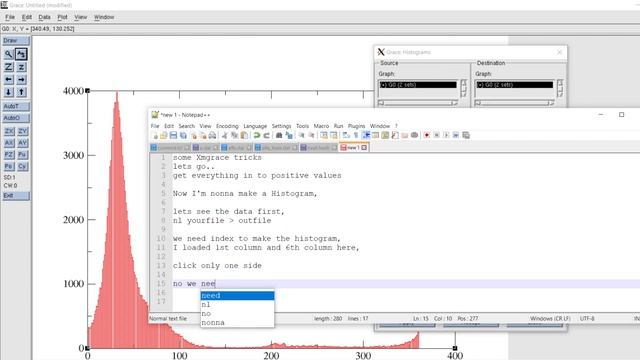This screenshot has height=360, width=640.
Task: Choose 'no' from the autocomplete list
Action: click(x=237, y=313)
